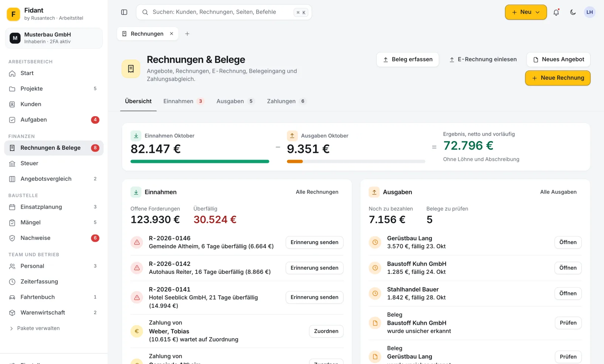Open Nachweise in the sidebar
The image size is (604, 364).
pos(54,238)
